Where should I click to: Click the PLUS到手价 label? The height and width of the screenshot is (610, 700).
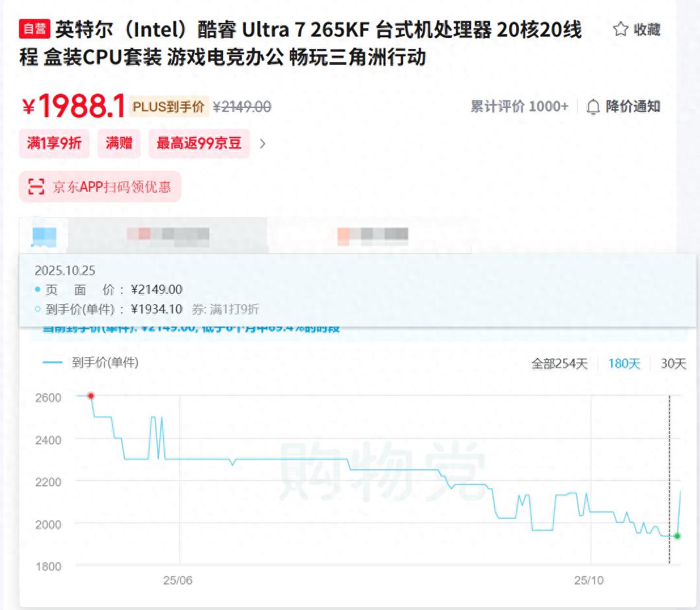tap(169, 107)
